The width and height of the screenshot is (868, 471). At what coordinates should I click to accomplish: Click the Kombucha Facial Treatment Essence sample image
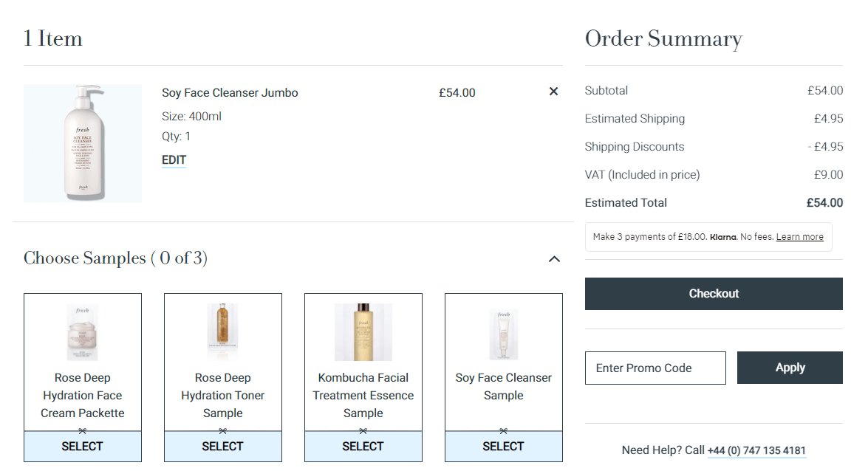(x=363, y=331)
